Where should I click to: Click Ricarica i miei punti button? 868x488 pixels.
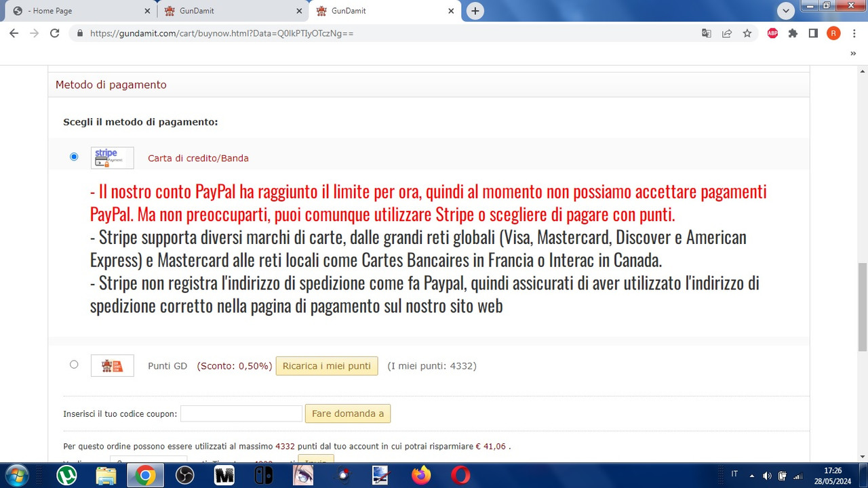coord(327,366)
